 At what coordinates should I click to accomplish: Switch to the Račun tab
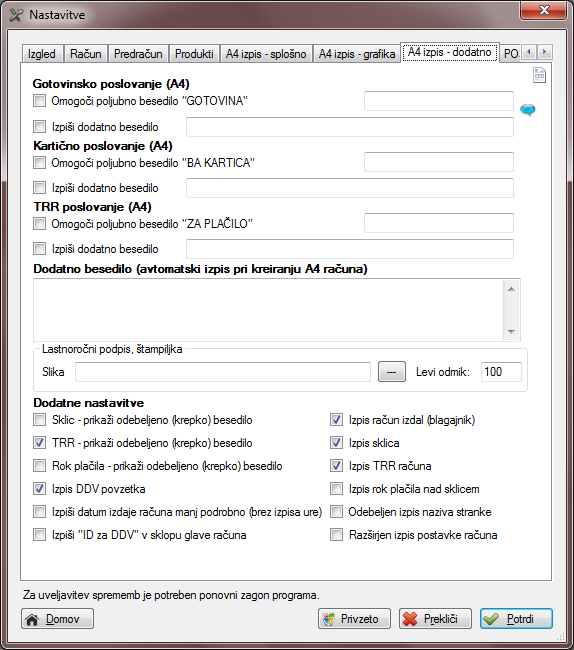click(x=86, y=54)
